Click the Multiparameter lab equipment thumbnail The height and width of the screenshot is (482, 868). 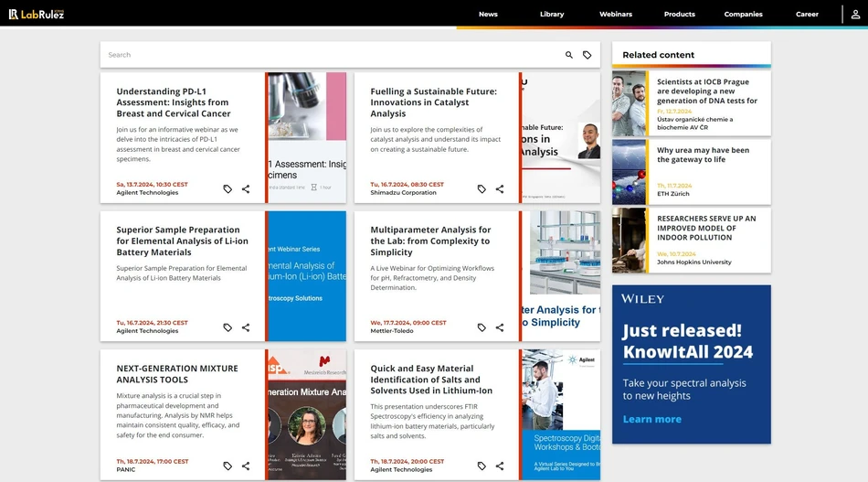click(x=561, y=276)
